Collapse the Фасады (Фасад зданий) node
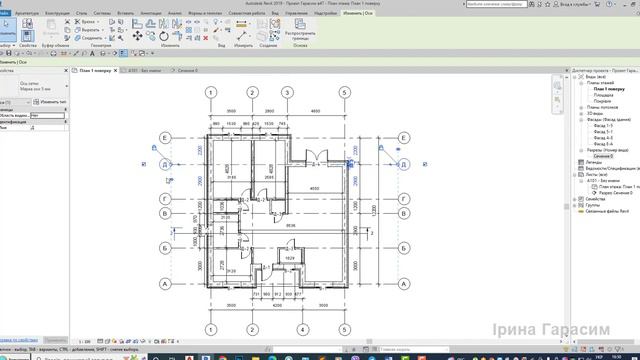The image size is (640, 360). click(581, 120)
